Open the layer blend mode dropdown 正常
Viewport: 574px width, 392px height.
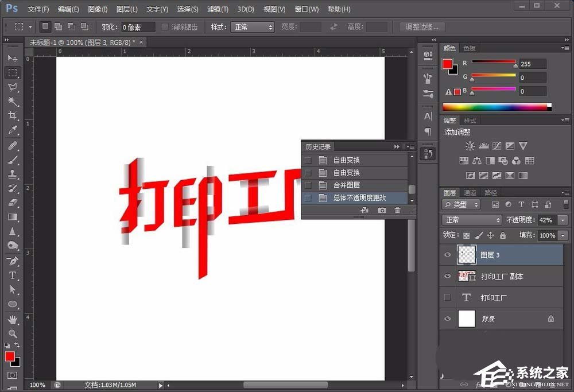(471, 219)
